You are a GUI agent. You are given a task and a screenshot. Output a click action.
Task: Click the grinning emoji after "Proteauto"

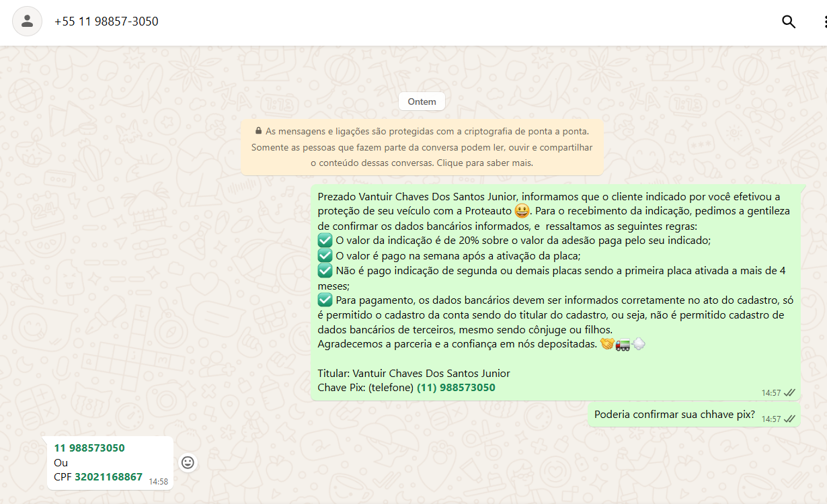(522, 211)
